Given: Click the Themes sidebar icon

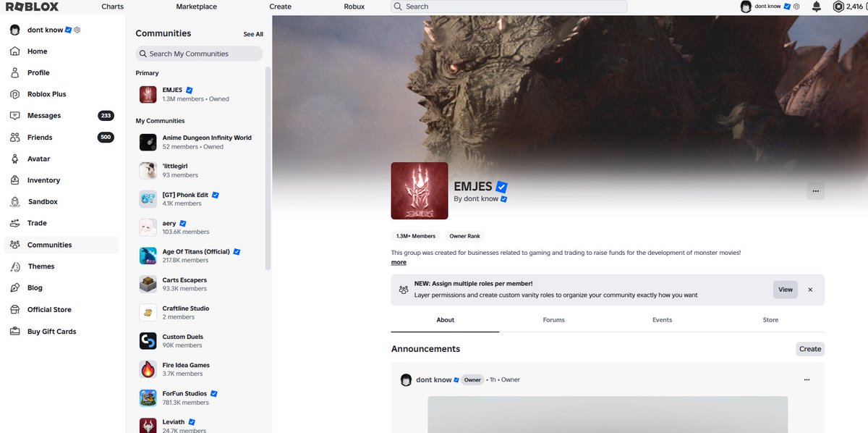Looking at the screenshot, I should [x=14, y=266].
